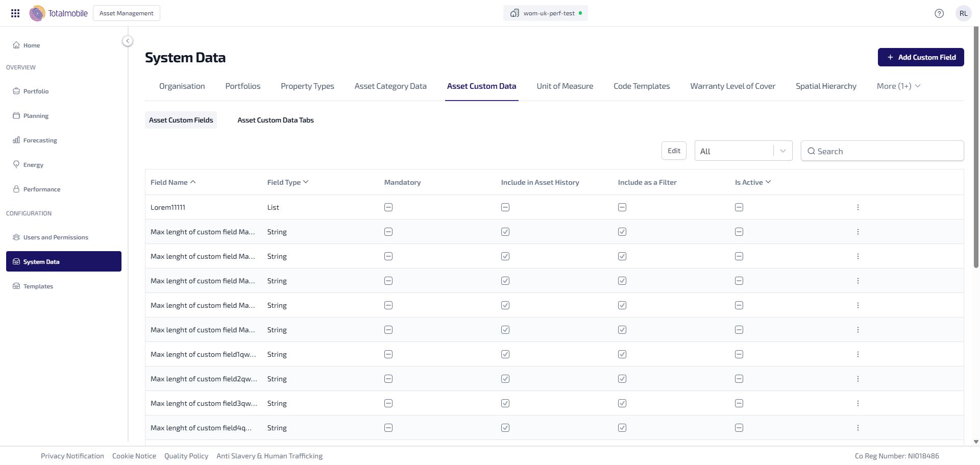
Task: Click the help question mark icon
Action: pyautogui.click(x=939, y=13)
